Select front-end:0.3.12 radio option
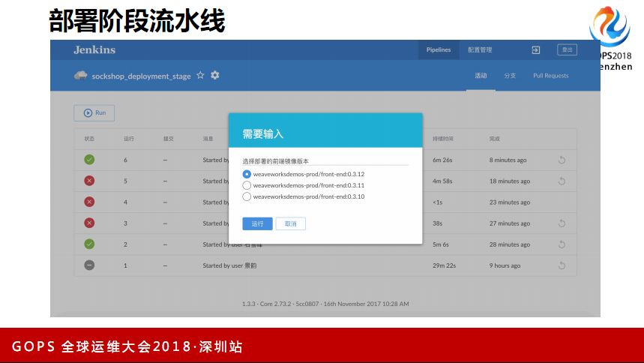 [x=247, y=174]
